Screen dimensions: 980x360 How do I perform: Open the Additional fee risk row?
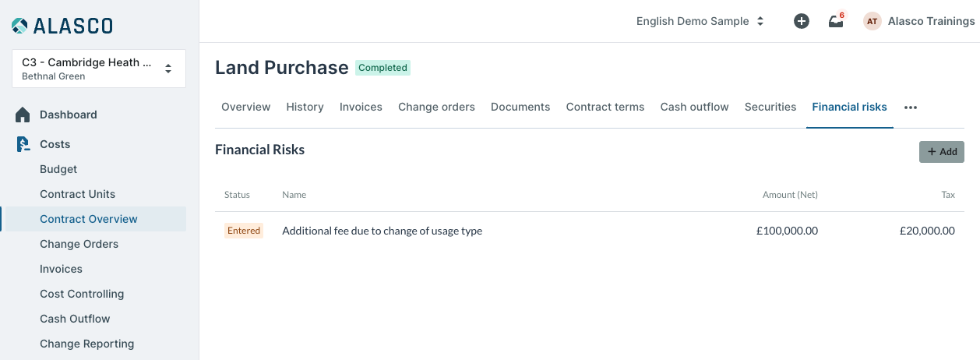(x=590, y=231)
